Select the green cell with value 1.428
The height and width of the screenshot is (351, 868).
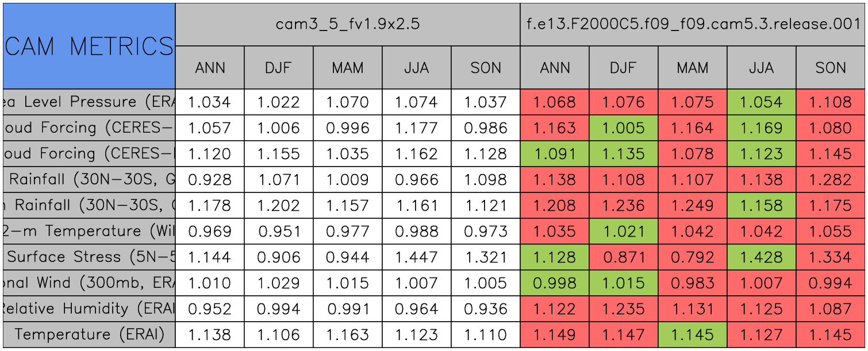pyautogui.click(x=761, y=257)
